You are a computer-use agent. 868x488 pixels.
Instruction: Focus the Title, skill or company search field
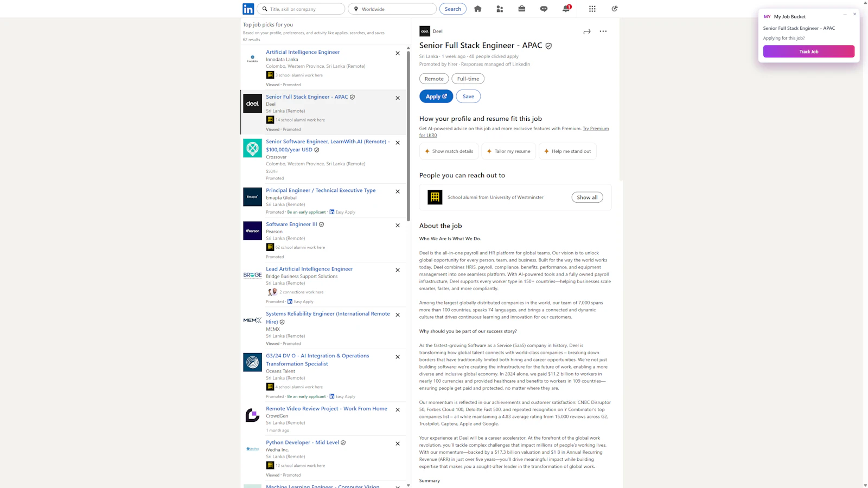(301, 9)
